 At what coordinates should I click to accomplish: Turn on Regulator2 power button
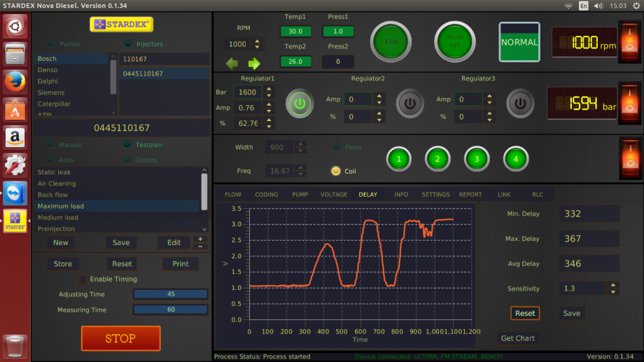coord(409,104)
